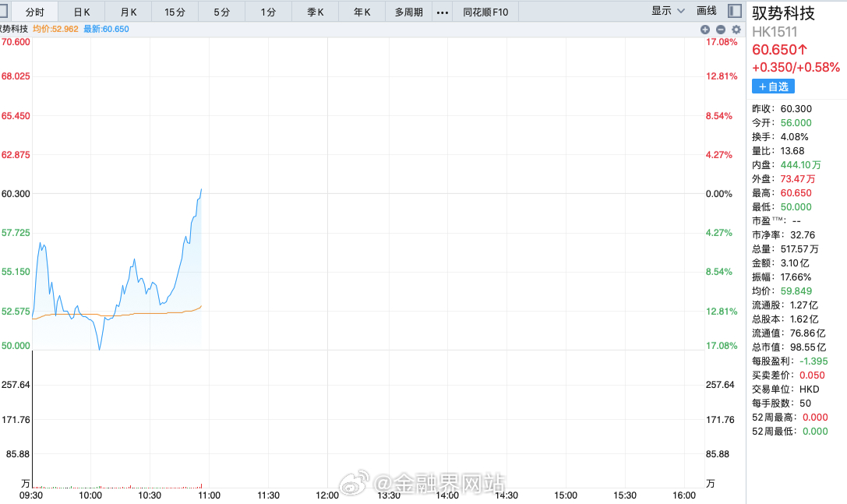Image resolution: width=847 pixels, height=504 pixels.
Task: Click the current price 60.650
Action: [779, 50]
